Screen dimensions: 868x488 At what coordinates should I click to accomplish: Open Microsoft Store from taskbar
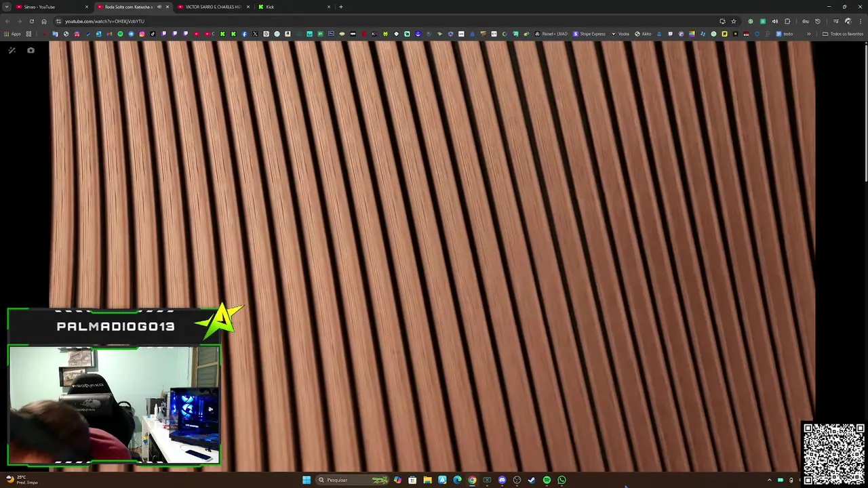coord(412,480)
